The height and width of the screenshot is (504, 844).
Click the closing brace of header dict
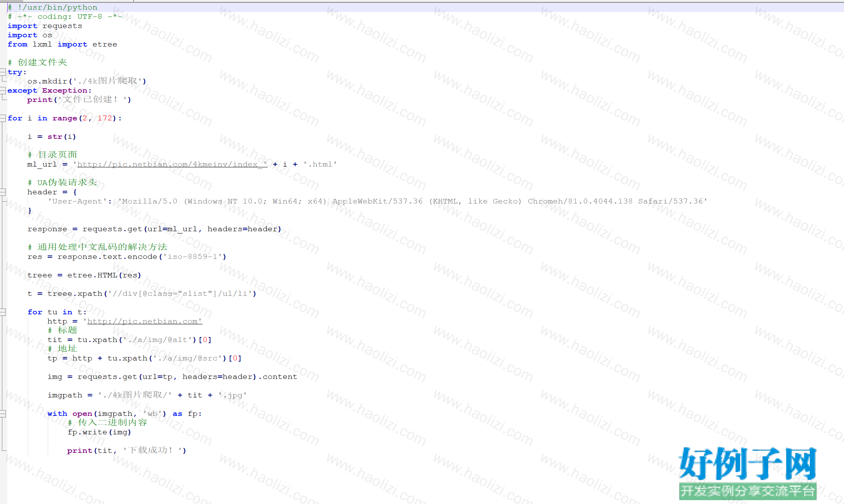(30, 210)
